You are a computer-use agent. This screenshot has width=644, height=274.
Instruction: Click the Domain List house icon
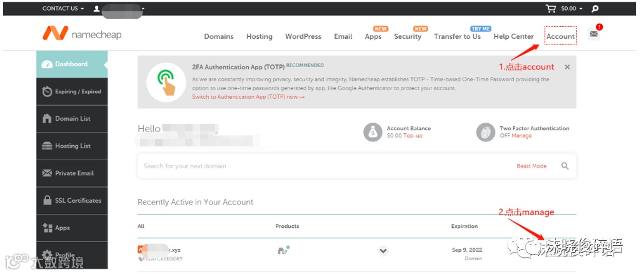[48, 118]
